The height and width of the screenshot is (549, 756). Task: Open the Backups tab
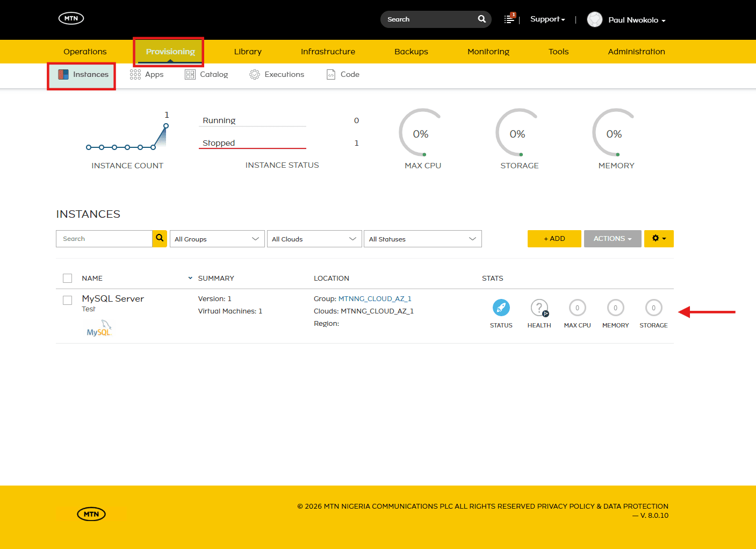pyautogui.click(x=411, y=52)
